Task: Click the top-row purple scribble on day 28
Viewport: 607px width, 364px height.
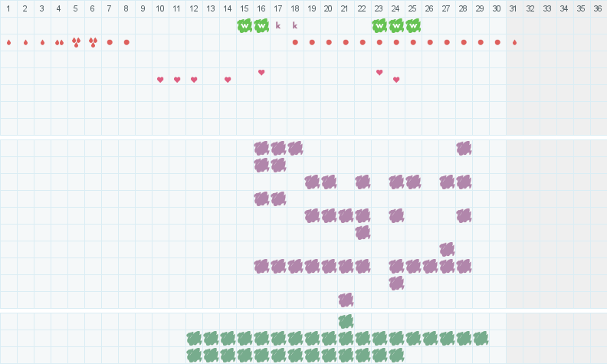Action: click(464, 148)
